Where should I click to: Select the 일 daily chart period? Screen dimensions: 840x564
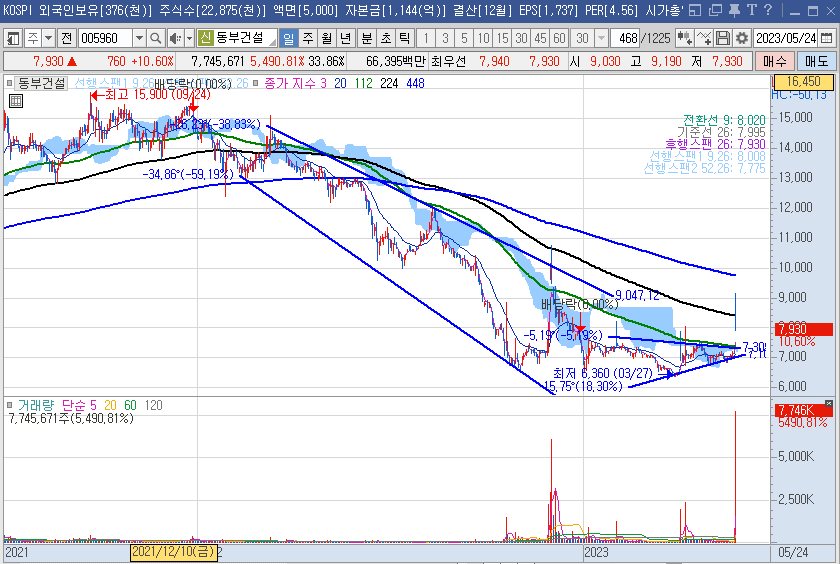[x=288, y=38]
